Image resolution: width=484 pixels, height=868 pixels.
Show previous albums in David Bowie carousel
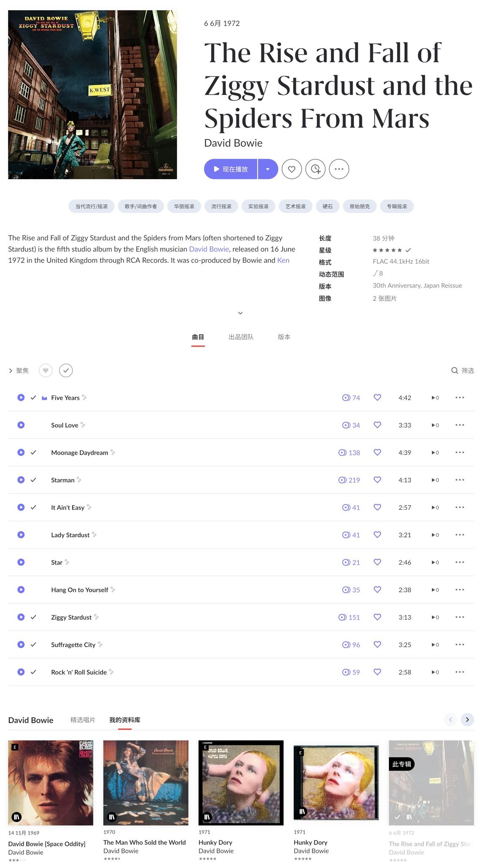click(450, 720)
